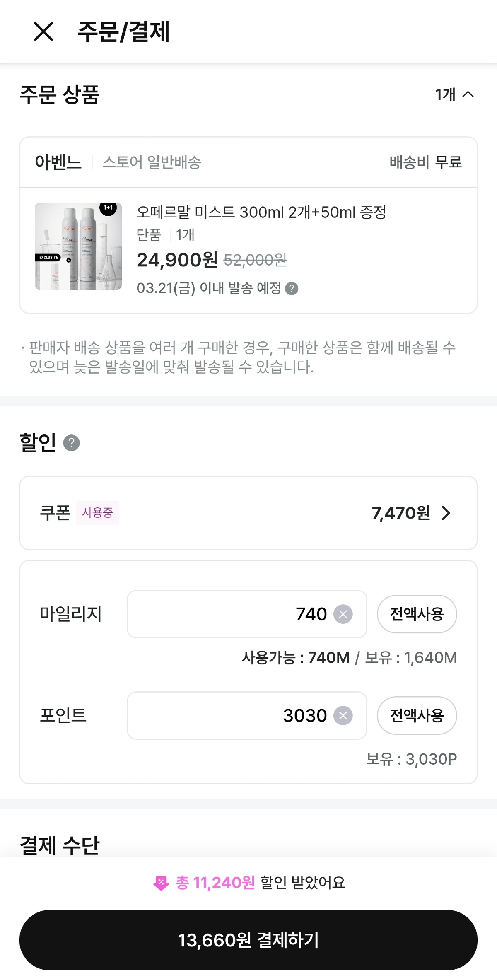497x980 pixels.
Task: Tap the pink discount tag icon
Action: 161,883
